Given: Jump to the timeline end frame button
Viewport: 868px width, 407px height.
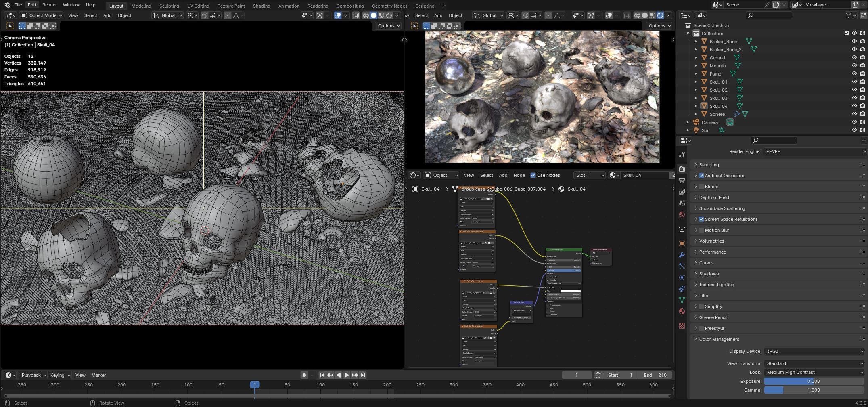Looking at the screenshot, I should coord(363,375).
